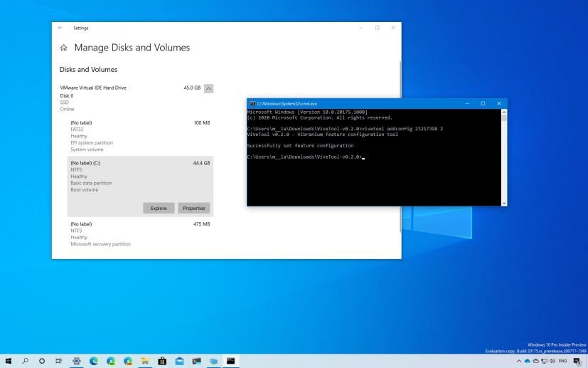Maximize the Settings window
This screenshot has width=588, height=368.
coord(378,28)
